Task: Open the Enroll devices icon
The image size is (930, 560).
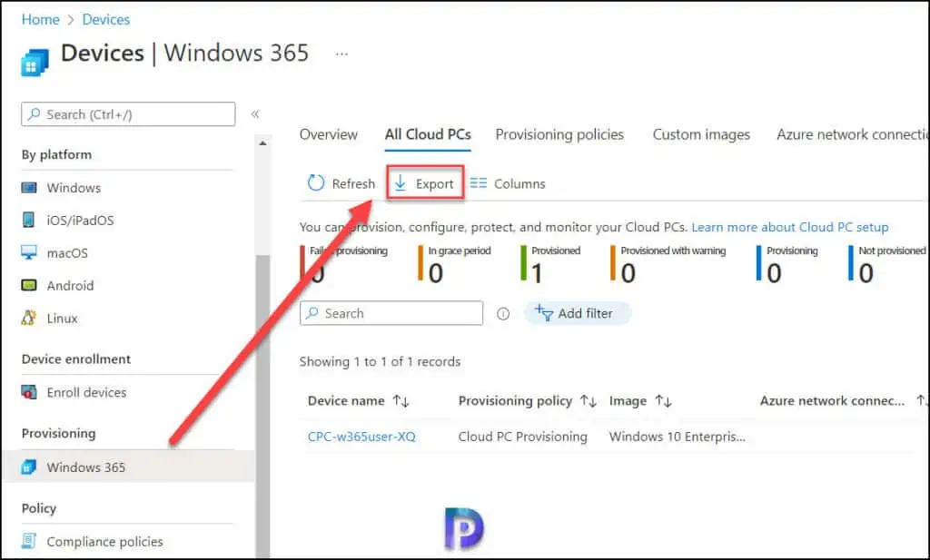Action: click(28, 392)
